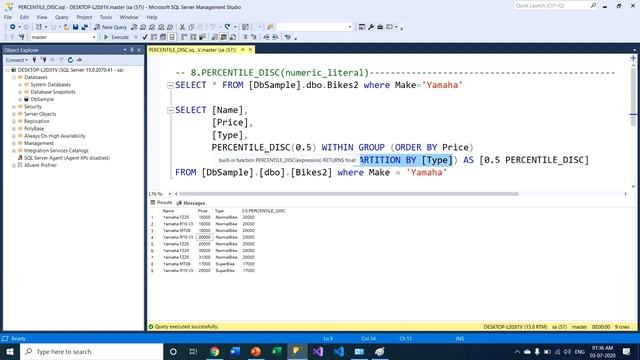Select Always On High Availability tree item
The height and width of the screenshot is (360, 640).
(x=55, y=136)
